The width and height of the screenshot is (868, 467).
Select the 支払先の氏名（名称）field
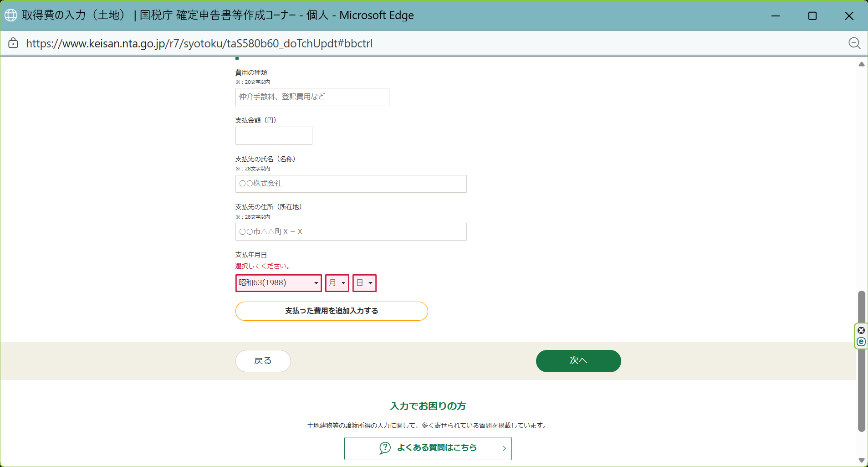351,184
